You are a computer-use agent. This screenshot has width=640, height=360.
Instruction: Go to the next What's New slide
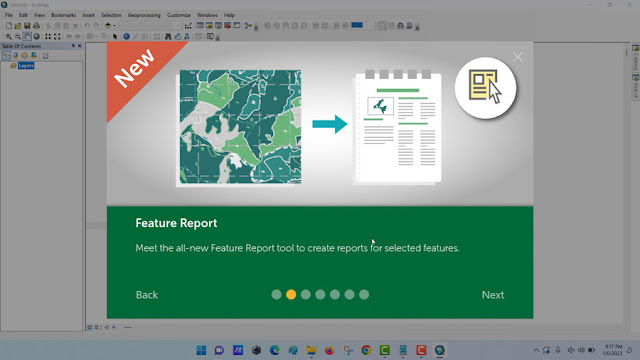[x=493, y=295]
